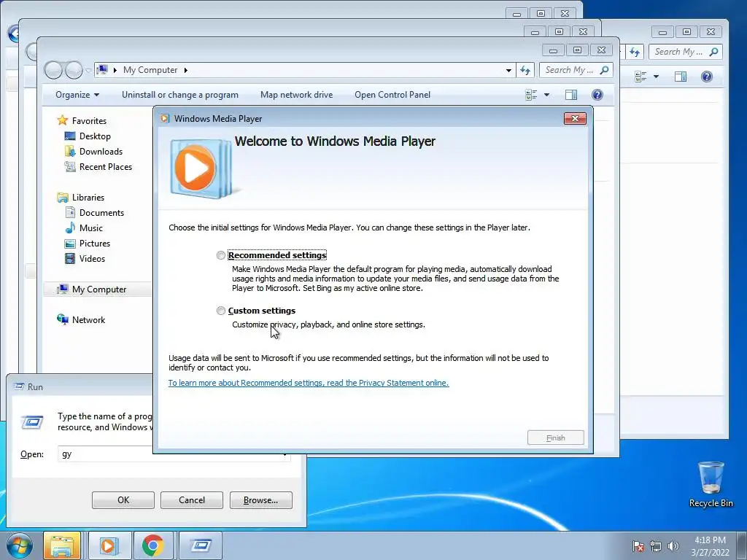Click change view icon in rear right Explorer window
Image resolution: width=747 pixels, height=560 pixels.
pos(640,76)
